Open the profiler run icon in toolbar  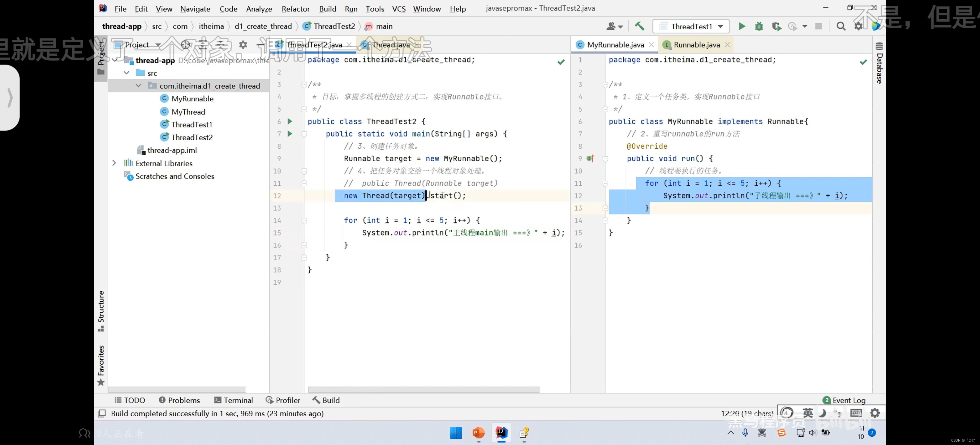pos(793,26)
